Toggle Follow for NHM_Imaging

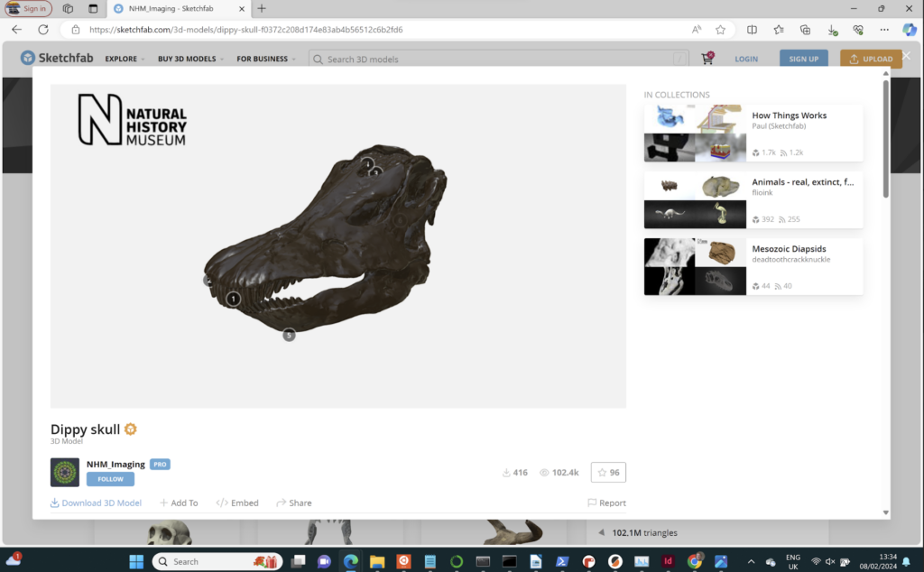(110, 479)
